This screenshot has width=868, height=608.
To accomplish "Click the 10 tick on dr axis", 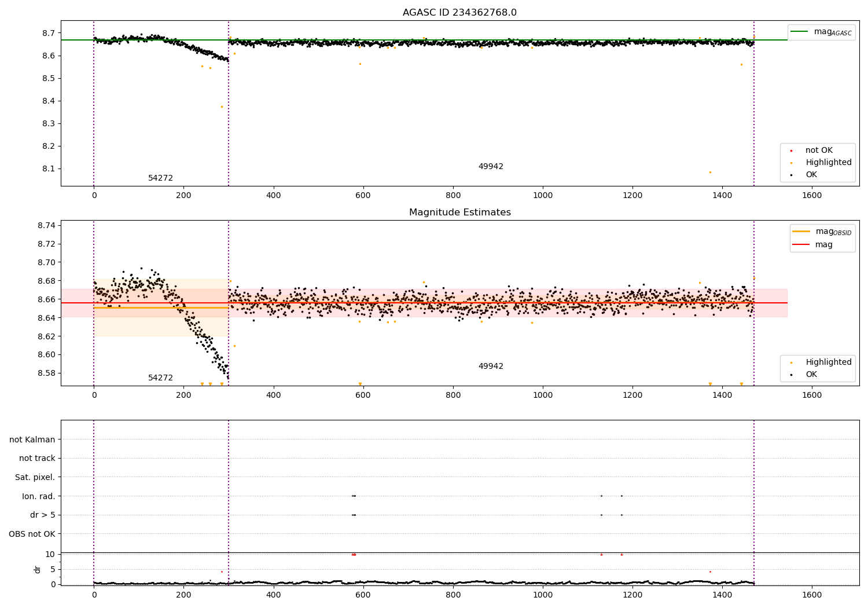I will pos(50,554).
